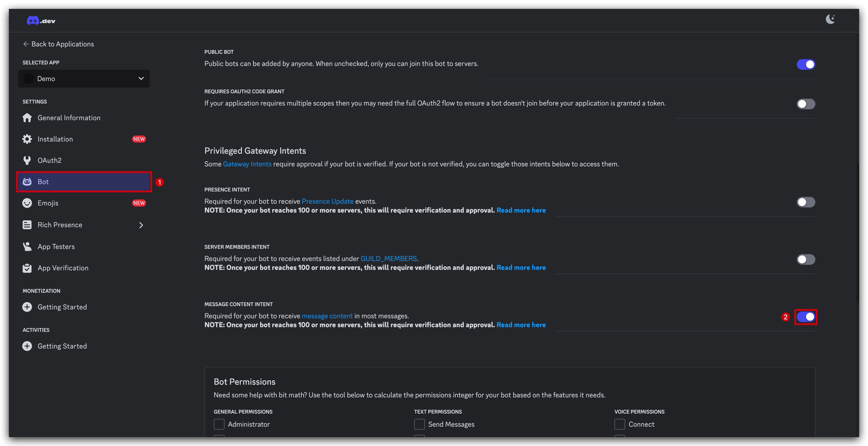This screenshot has height=446, width=868.
Task: Click the General Information home icon
Action: click(x=27, y=118)
